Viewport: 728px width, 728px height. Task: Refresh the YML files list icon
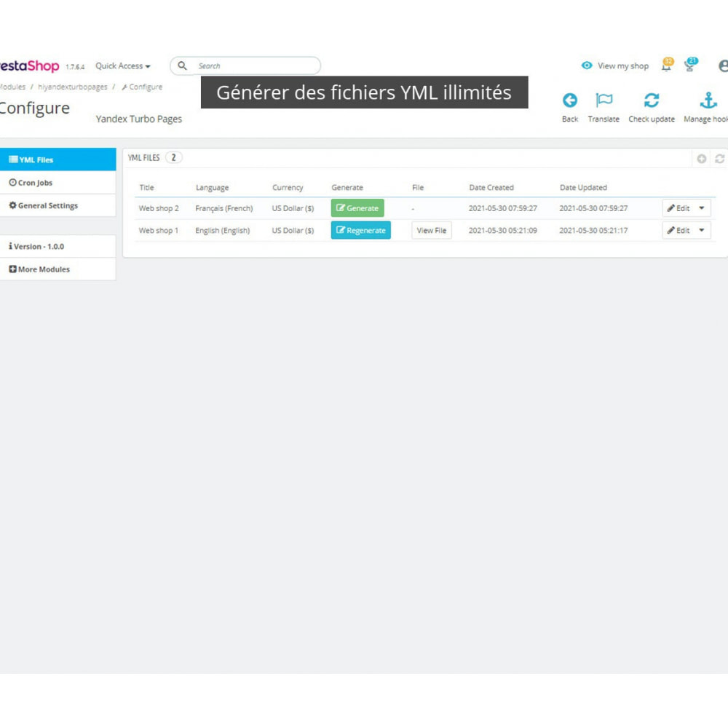(719, 159)
